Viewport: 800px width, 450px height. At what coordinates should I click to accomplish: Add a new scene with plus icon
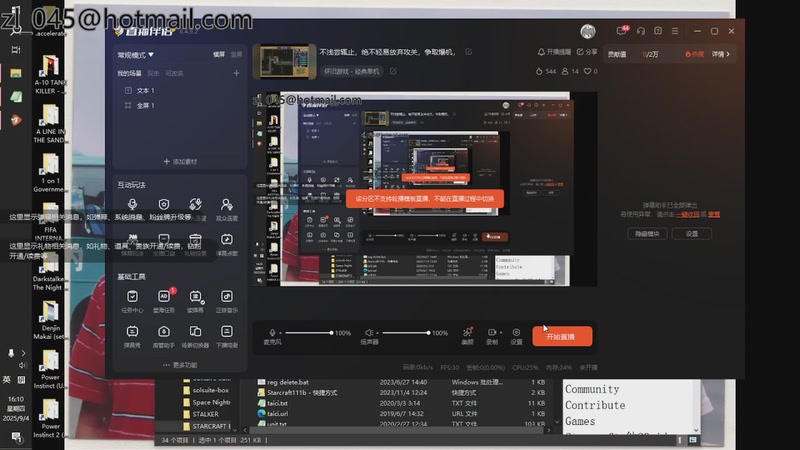[236, 73]
